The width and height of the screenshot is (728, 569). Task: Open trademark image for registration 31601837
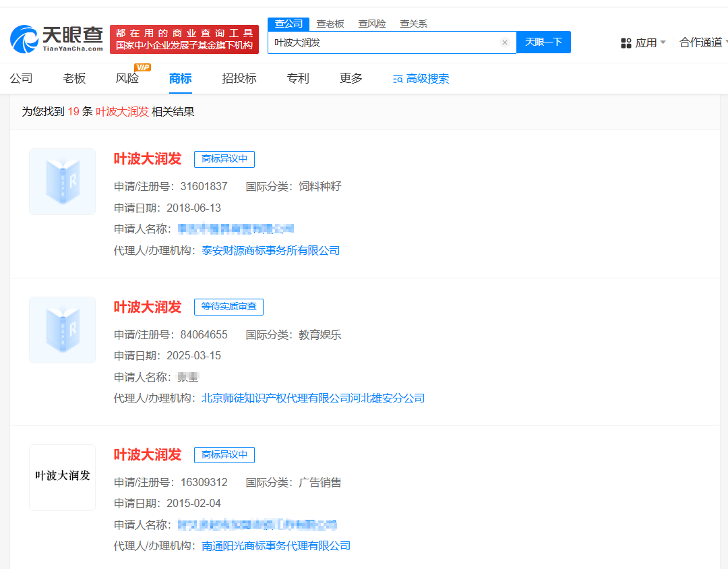point(62,181)
